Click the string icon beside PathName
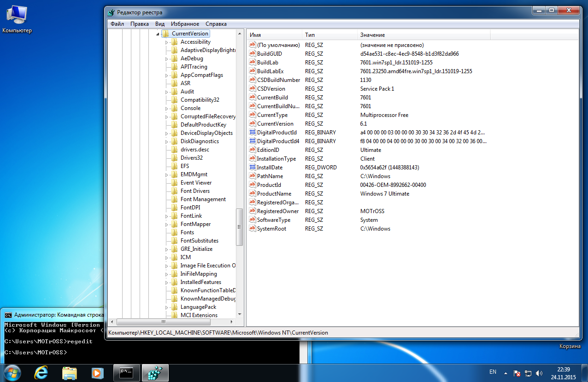Image resolution: width=588 pixels, height=382 pixels. pos(252,176)
